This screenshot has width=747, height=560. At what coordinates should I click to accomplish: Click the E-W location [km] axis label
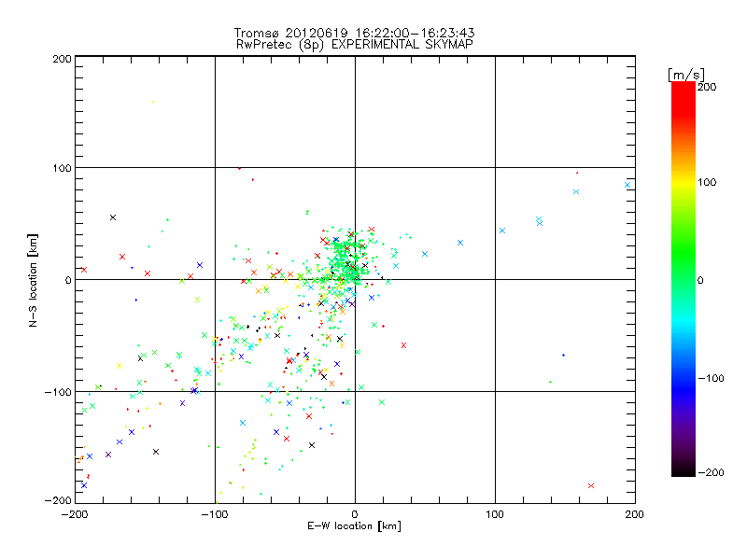coord(354,525)
